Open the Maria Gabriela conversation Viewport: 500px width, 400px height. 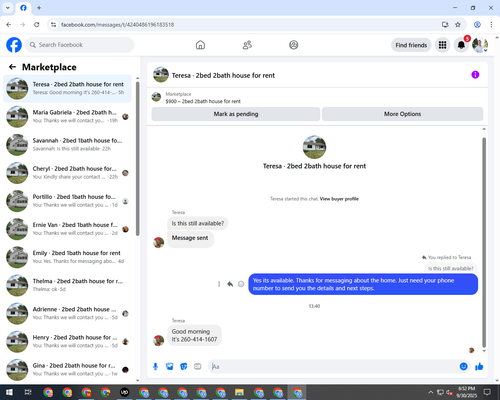tap(67, 117)
